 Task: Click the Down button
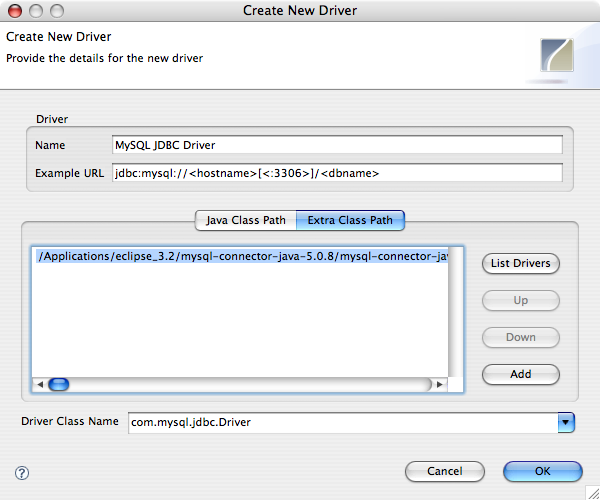520,337
